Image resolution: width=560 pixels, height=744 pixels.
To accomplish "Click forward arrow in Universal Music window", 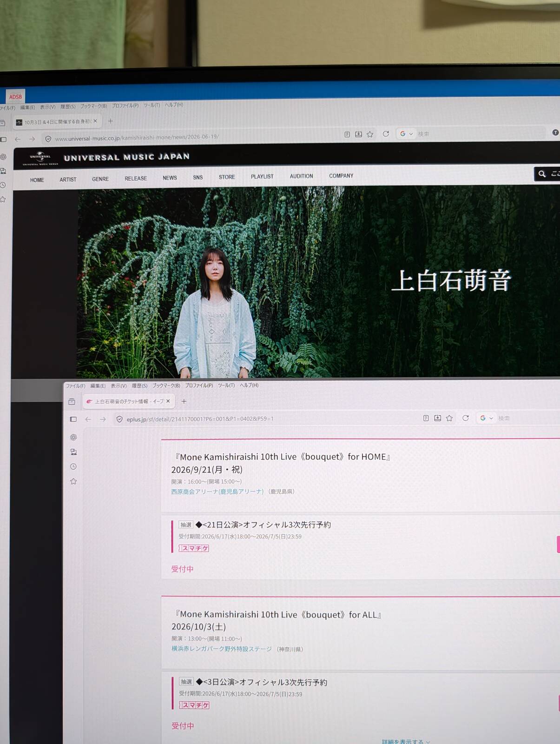I will click(x=32, y=139).
